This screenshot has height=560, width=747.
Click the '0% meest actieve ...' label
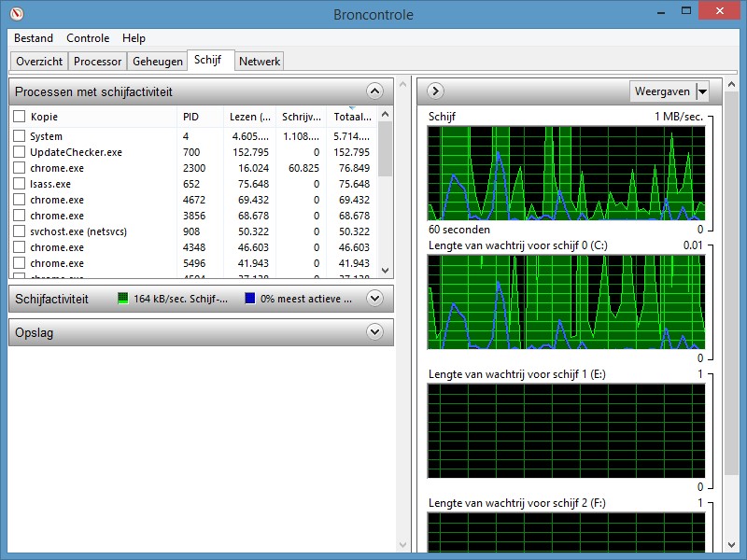pyautogui.click(x=306, y=299)
